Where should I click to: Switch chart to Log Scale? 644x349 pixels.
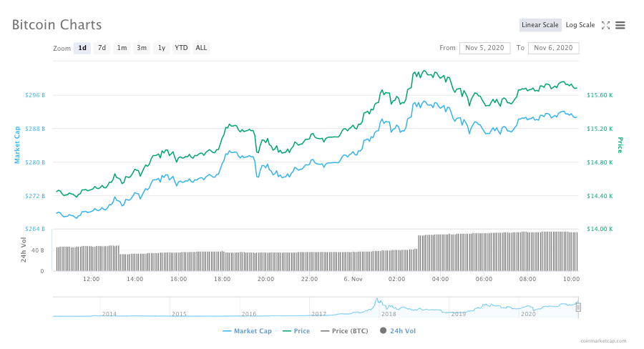(x=580, y=25)
